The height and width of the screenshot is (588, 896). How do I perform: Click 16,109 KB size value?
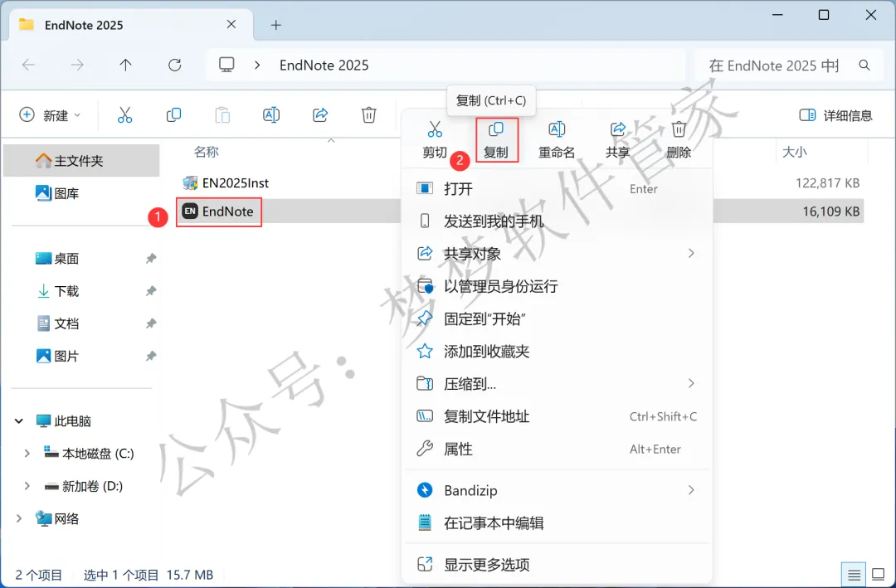click(830, 211)
